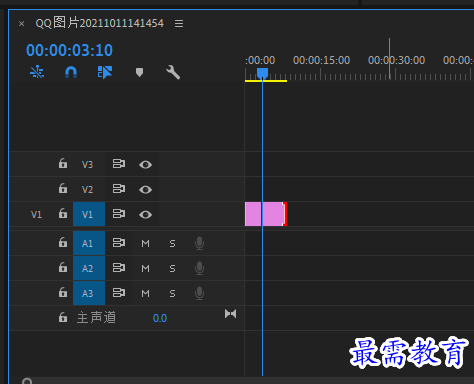Toggle sync lock for A2
The image size is (474, 384).
point(119,267)
